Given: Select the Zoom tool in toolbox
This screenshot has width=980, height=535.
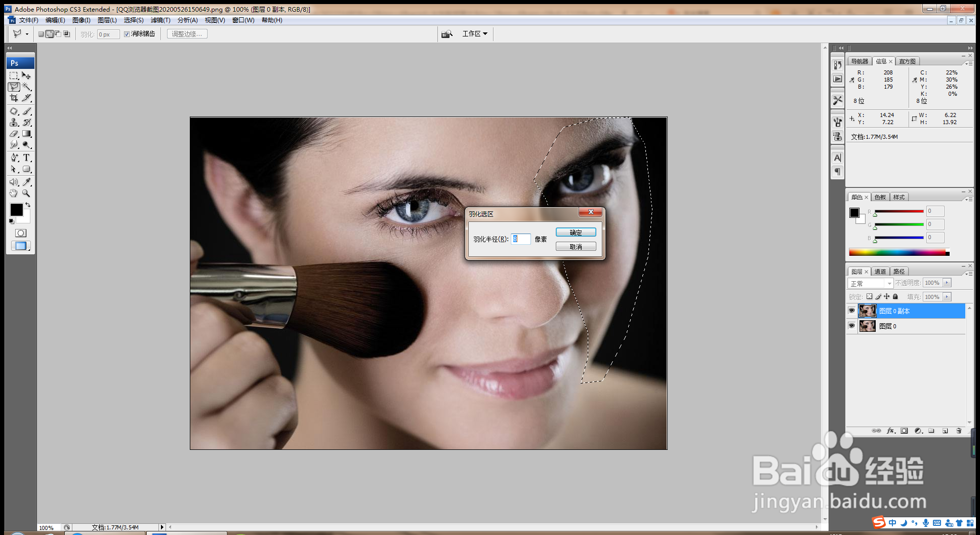Looking at the screenshot, I should [27, 193].
